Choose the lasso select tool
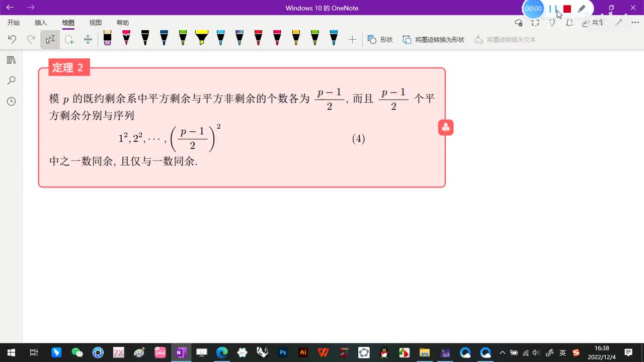Screen dimensions: 644x362 [x=69, y=39]
